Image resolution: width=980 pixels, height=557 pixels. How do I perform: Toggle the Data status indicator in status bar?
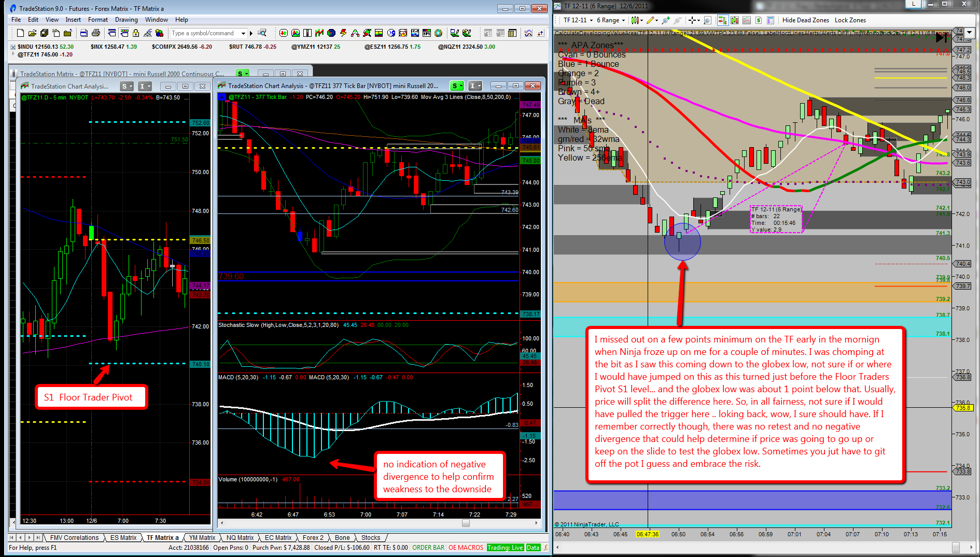coord(533,548)
